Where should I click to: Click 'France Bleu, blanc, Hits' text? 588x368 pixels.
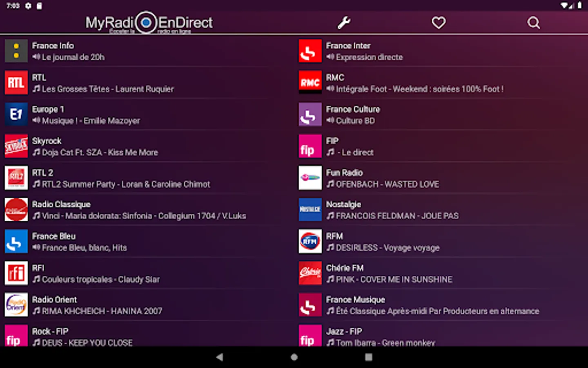click(85, 248)
